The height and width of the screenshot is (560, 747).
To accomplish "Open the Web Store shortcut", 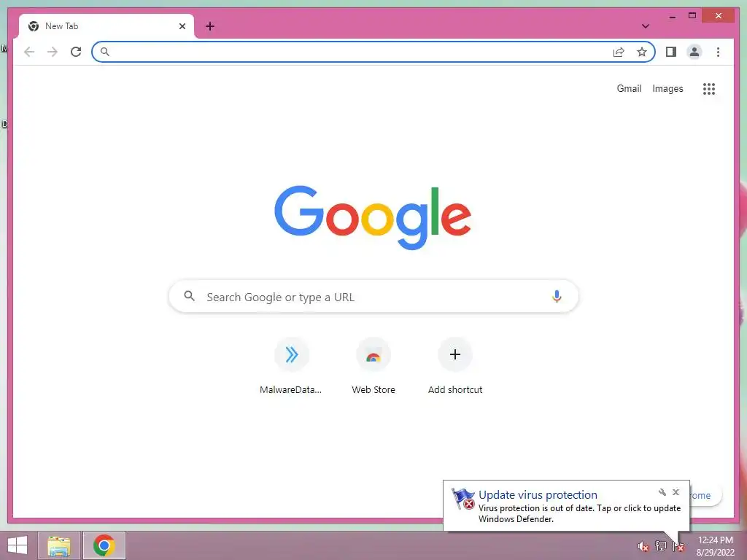I will coord(373,366).
